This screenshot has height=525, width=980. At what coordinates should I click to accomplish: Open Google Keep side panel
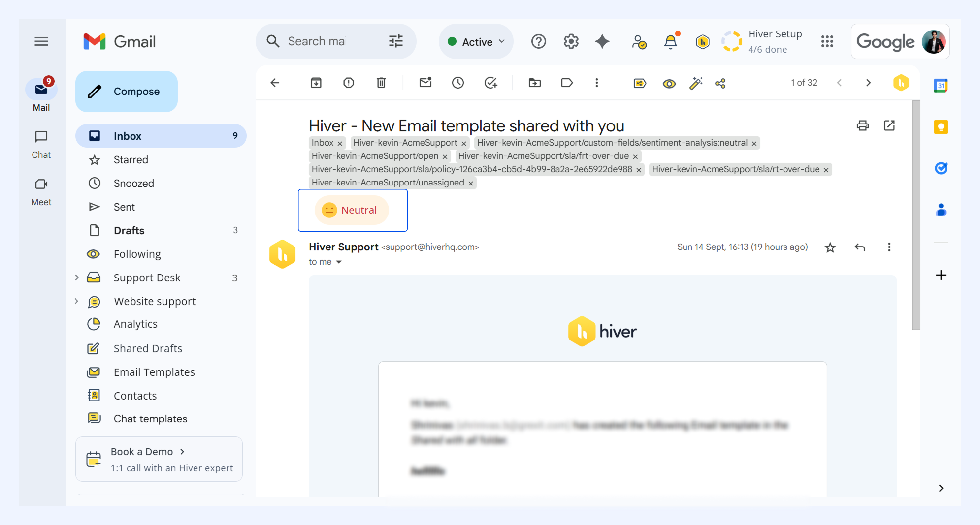click(941, 127)
